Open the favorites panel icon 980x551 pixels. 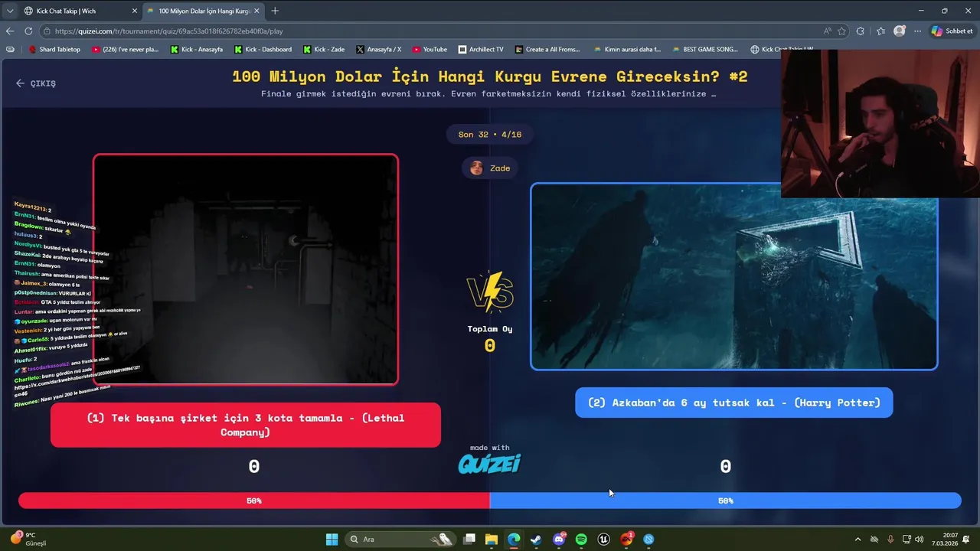pos(881,31)
